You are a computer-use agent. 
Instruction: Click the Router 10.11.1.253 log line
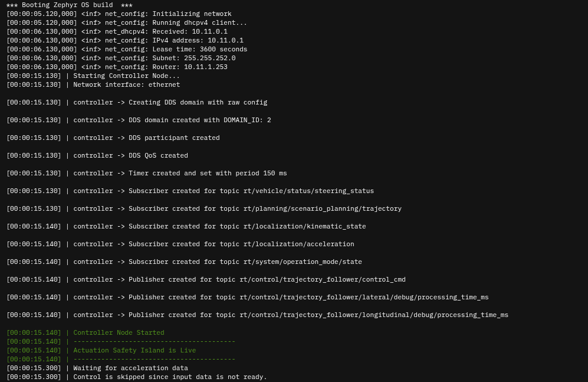pyautogui.click(x=117, y=67)
